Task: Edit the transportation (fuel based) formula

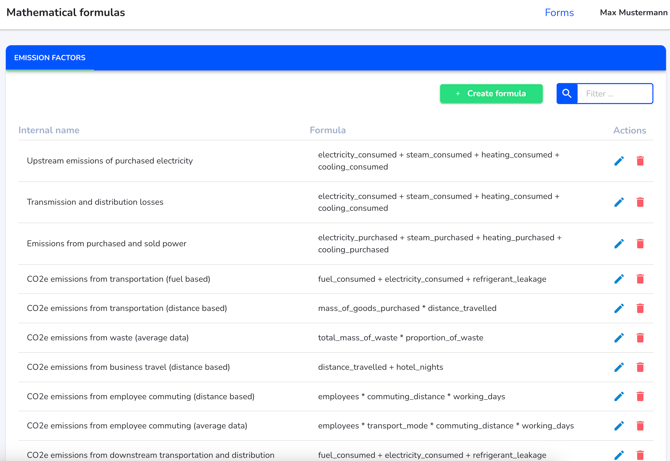Action: 619,279
